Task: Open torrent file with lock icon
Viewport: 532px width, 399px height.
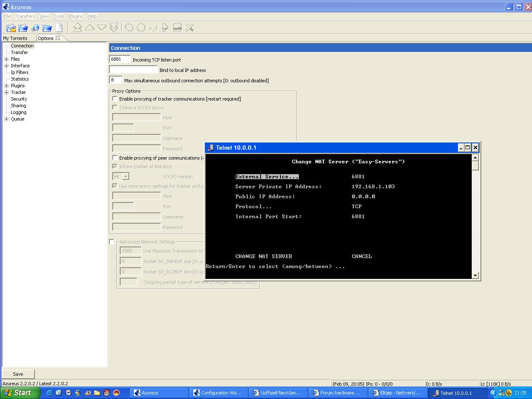Action: [11, 28]
